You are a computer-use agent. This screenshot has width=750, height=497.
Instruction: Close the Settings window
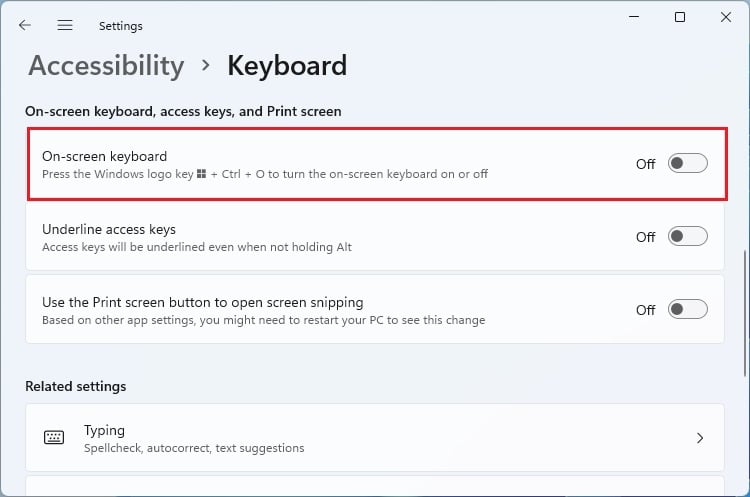pos(726,17)
